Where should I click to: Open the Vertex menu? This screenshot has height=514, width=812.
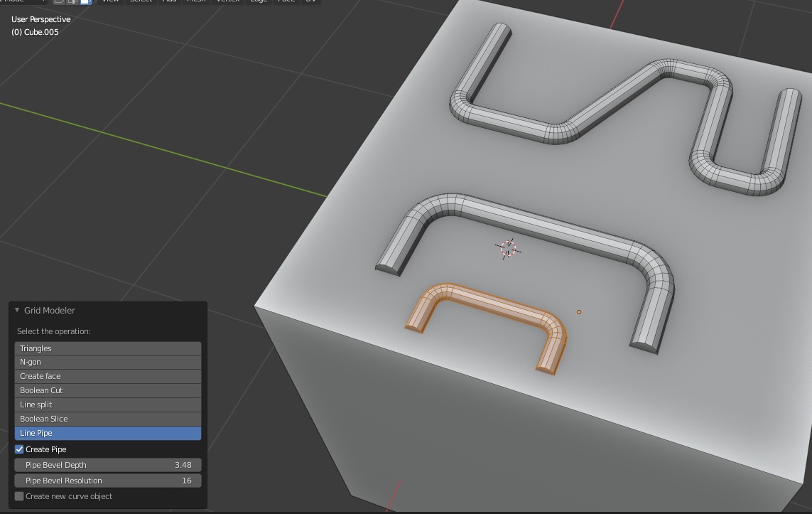[x=227, y=2]
